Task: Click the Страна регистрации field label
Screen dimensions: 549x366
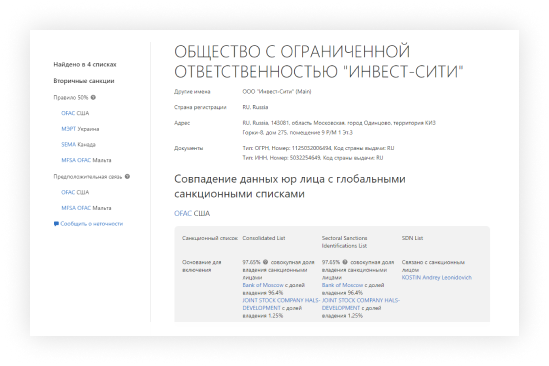Action: 200,107
